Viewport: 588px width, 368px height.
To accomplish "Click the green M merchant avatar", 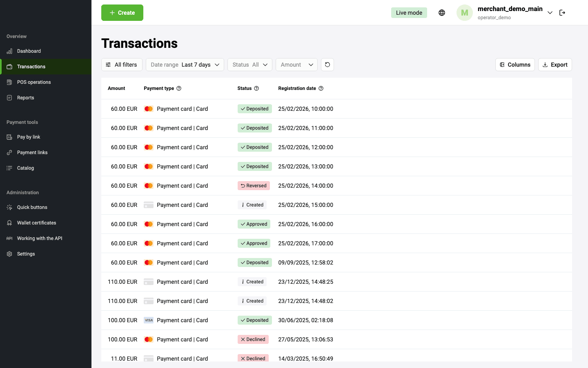I will 464,13.
